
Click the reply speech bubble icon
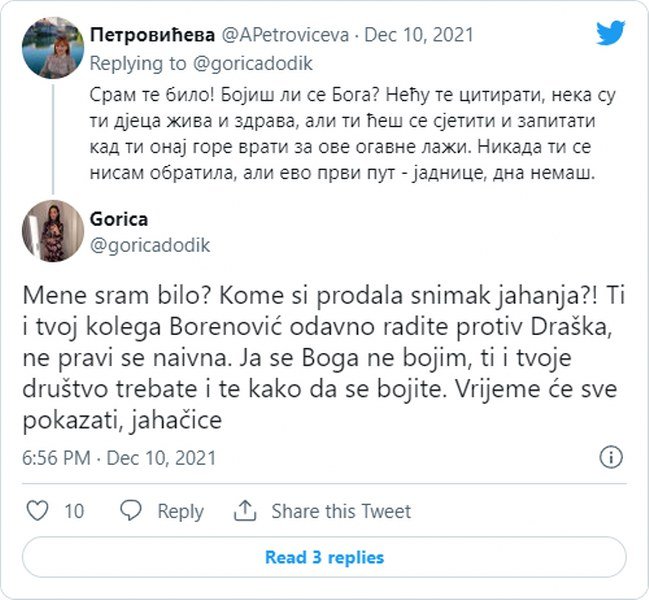point(131,511)
